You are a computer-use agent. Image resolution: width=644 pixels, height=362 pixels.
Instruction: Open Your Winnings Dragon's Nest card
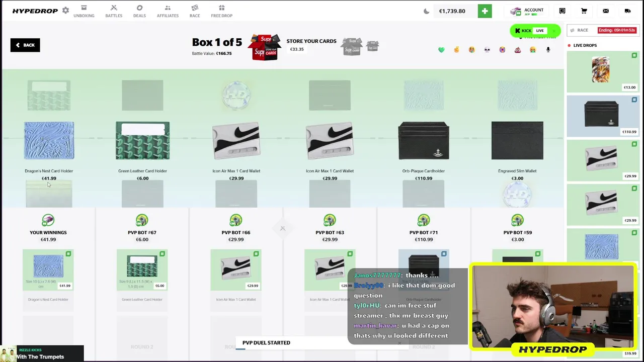pyautogui.click(x=48, y=270)
